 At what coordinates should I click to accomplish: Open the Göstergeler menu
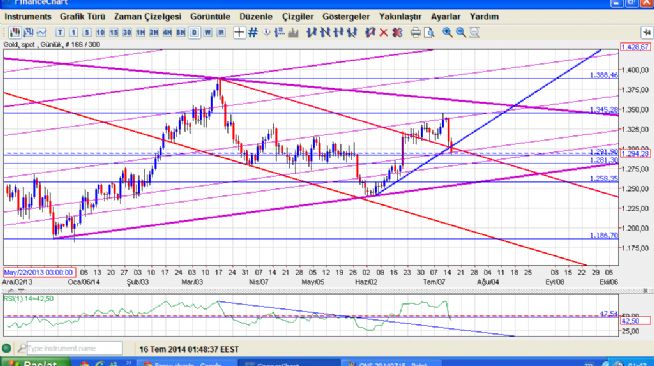tap(346, 17)
